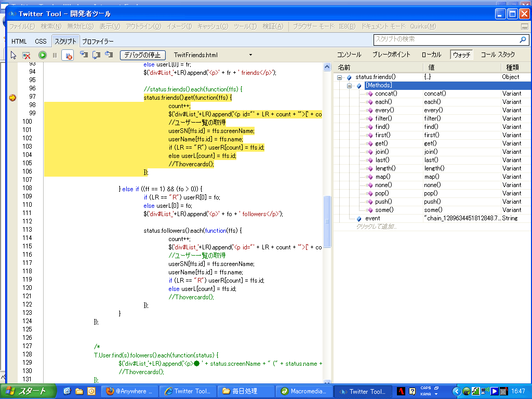Show the ローカル variables pane

[432, 55]
